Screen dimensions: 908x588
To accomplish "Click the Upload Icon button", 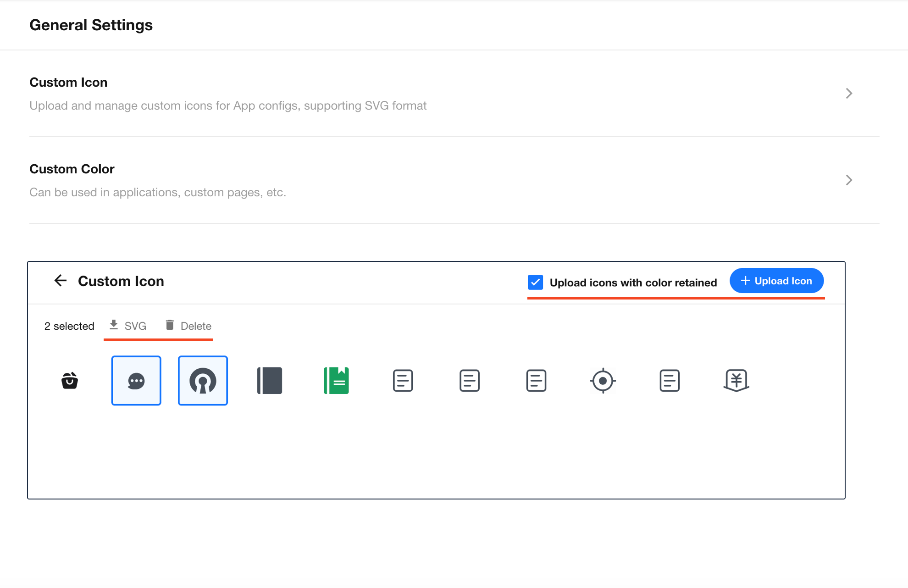I will coord(776,281).
